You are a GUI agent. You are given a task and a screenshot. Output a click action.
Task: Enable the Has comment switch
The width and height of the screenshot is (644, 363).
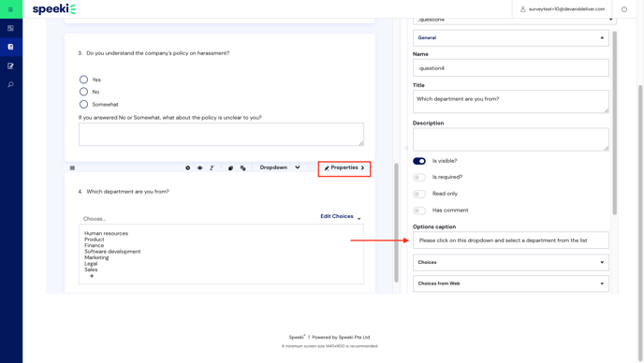(x=419, y=211)
